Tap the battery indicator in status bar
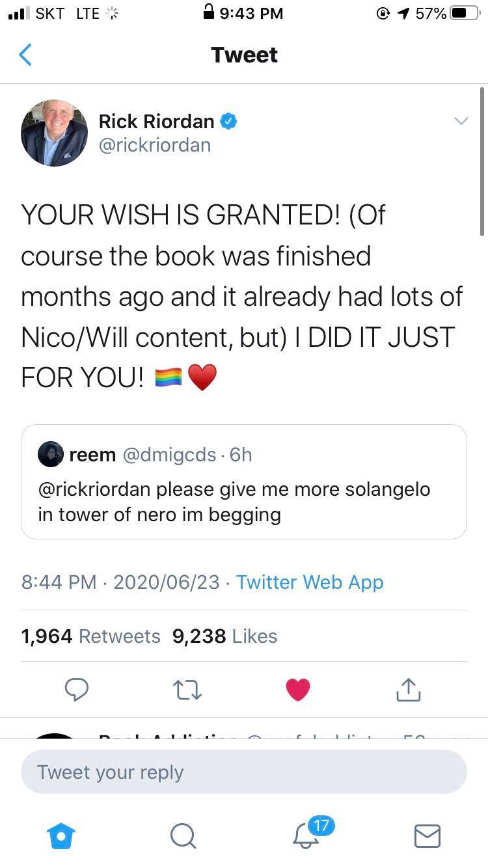 coord(465,13)
